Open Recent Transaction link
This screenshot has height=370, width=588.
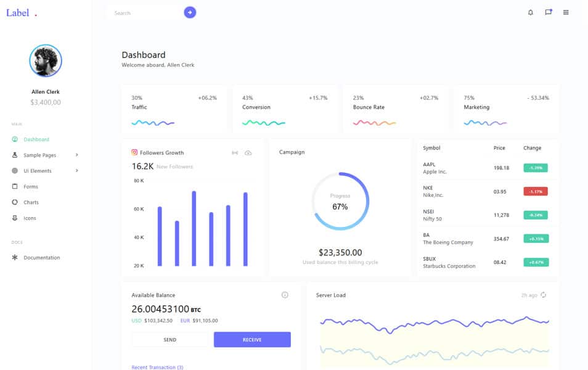point(157,367)
